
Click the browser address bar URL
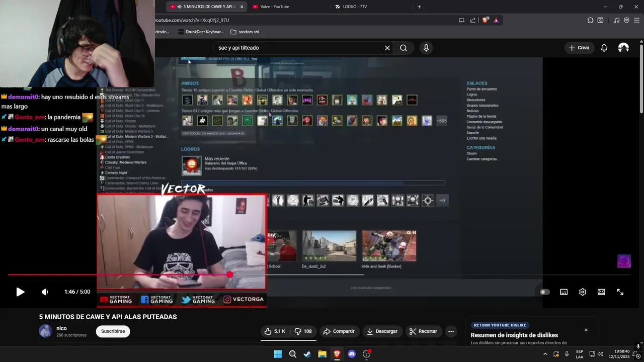tap(192, 20)
